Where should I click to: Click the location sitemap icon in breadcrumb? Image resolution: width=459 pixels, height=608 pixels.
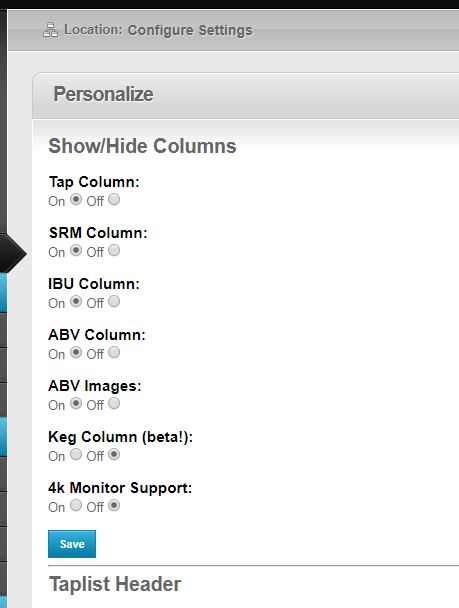[x=50, y=30]
